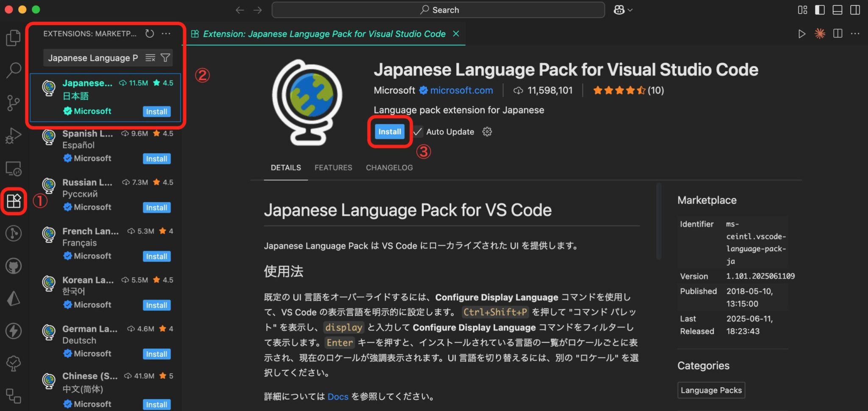Open the Filter Extensions dropdown
The height and width of the screenshot is (411, 868).
pos(165,58)
